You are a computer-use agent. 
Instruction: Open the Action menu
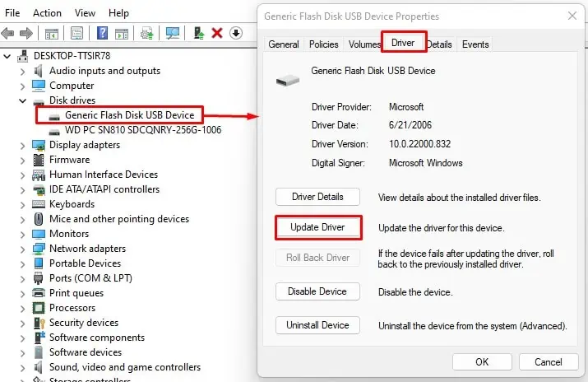pyautogui.click(x=47, y=13)
